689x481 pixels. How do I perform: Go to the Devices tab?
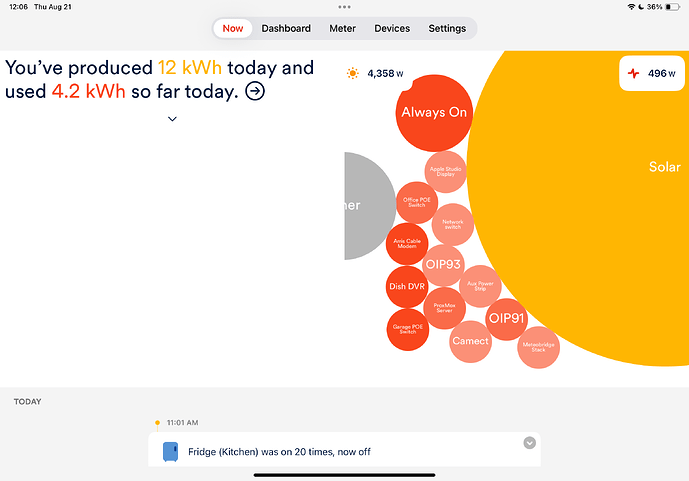[x=392, y=28]
